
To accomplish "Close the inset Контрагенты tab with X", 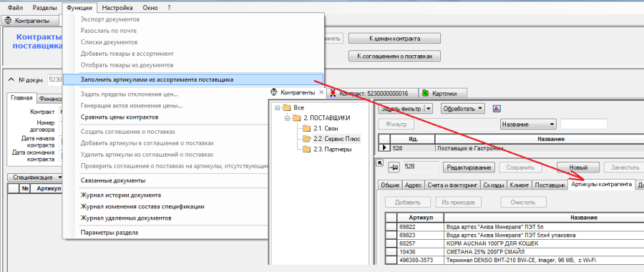I will point(321,92).
